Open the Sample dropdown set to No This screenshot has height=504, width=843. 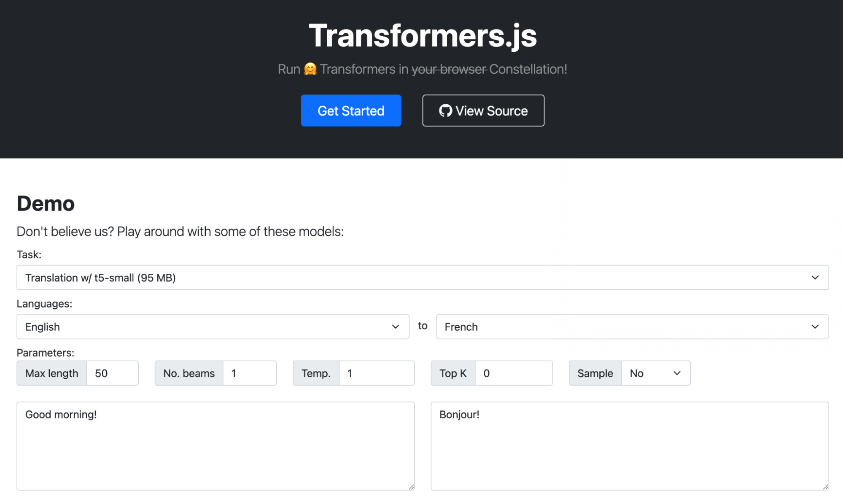coord(656,373)
